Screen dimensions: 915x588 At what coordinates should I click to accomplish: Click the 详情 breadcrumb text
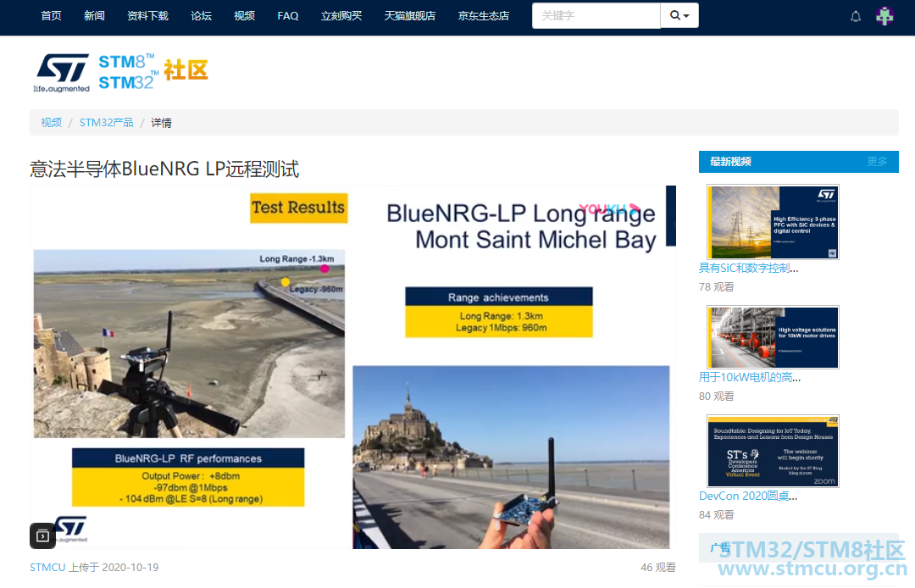tap(162, 123)
